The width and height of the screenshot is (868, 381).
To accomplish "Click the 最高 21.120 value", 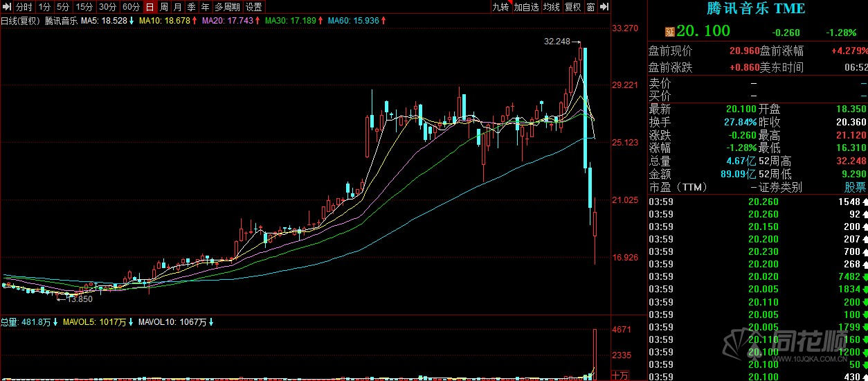I will point(851,135).
